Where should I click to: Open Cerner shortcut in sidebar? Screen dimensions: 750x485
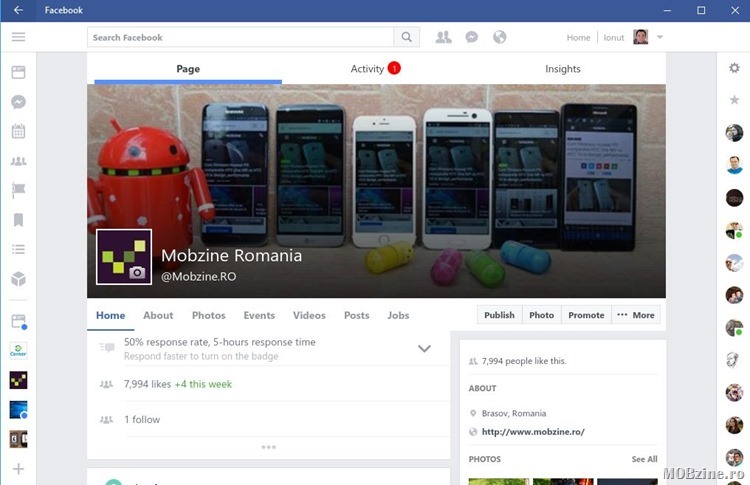18,351
